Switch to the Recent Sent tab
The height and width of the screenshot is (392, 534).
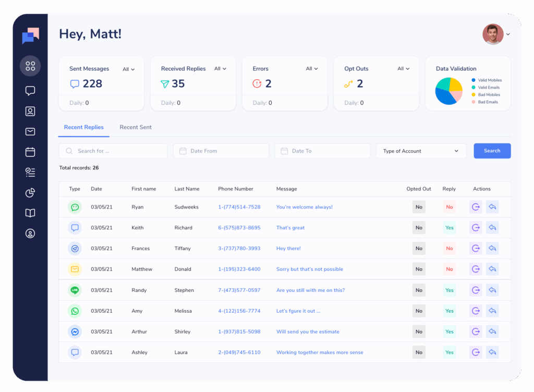tap(136, 127)
